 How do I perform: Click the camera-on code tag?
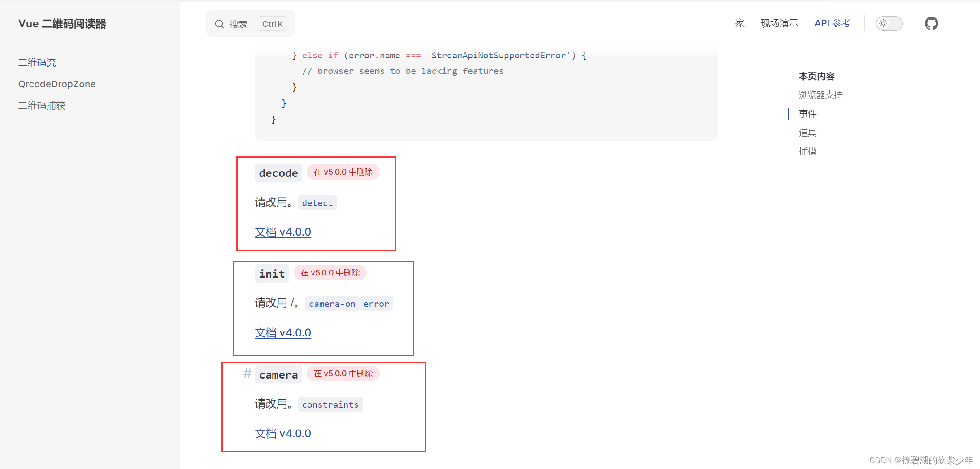click(x=332, y=304)
